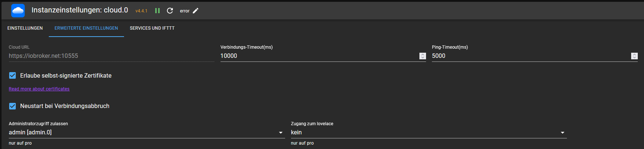The height and width of the screenshot is (149, 644).
Task: Toggle Erlaube selbst-signierte Zertifikate checkbox
Action: click(x=12, y=75)
